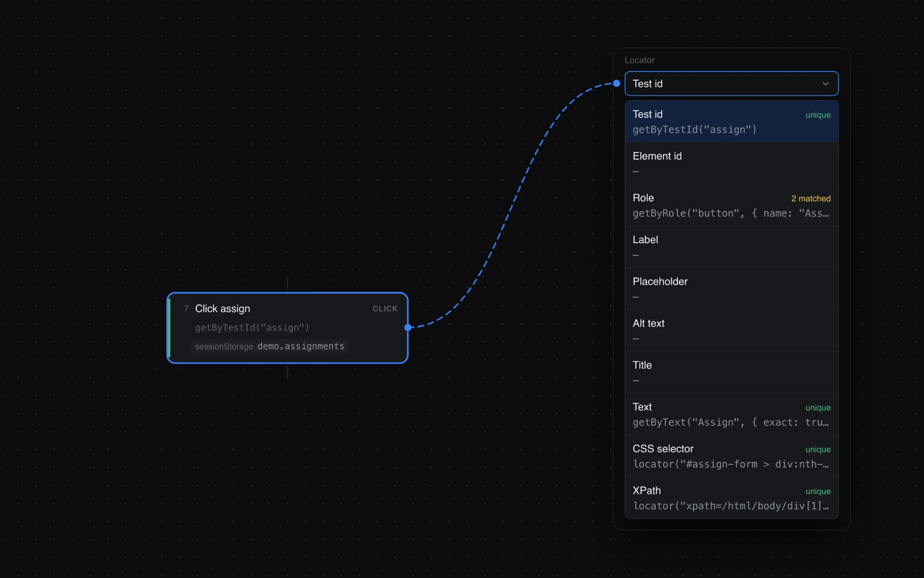Click the blue connector dot on step node
Viewport: 924px width, 578px height.
coord(408,328)
